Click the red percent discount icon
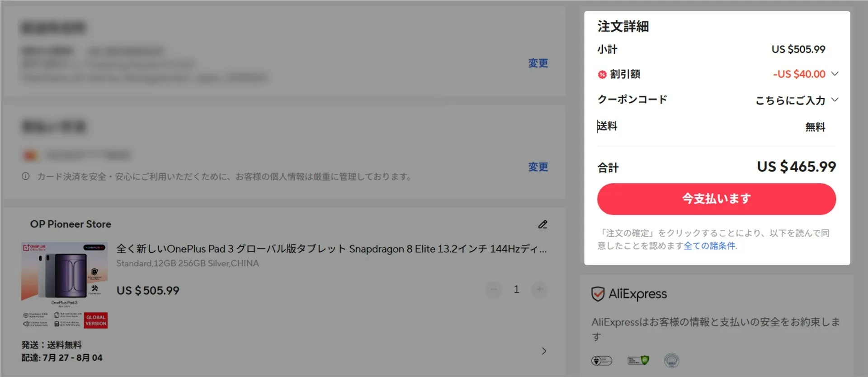The image size is (868, 377). point(602,75)
